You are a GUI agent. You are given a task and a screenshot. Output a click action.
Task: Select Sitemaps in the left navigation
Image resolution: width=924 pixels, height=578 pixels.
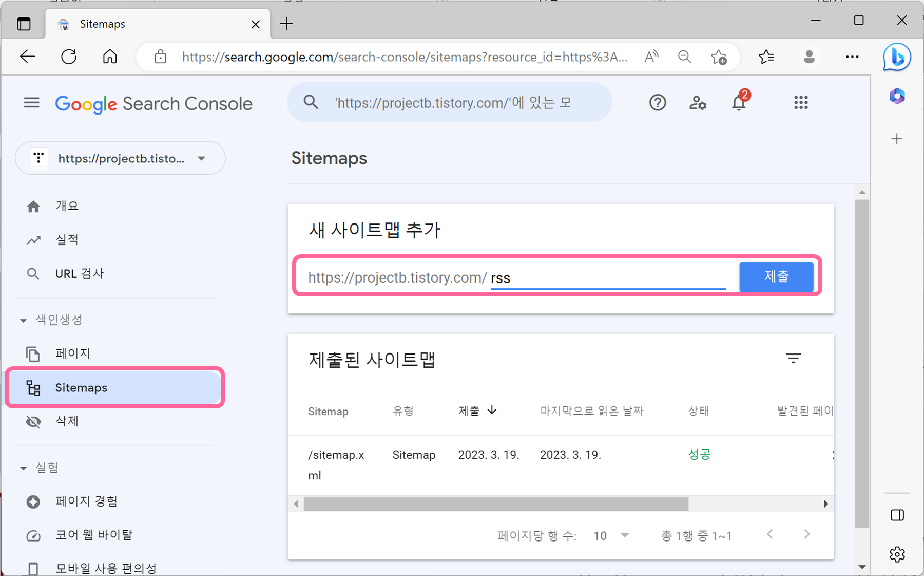(x=115, y=388)
